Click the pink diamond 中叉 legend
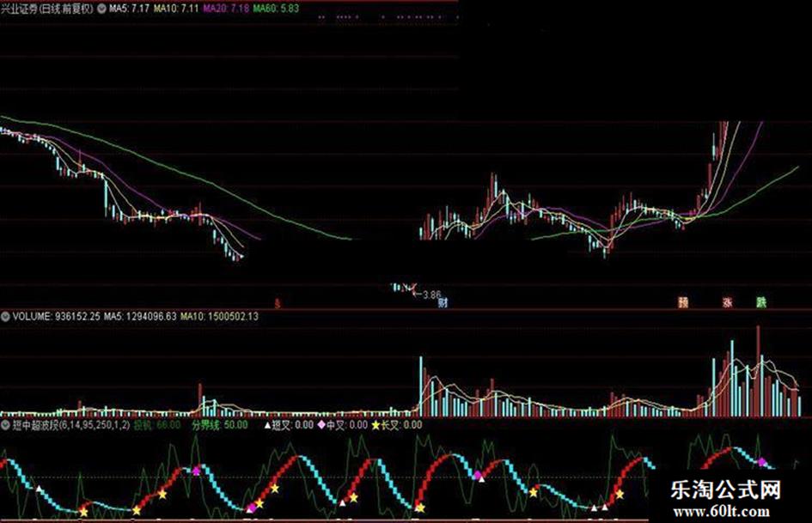Screen dimensions: 812x523 point(342,425)
